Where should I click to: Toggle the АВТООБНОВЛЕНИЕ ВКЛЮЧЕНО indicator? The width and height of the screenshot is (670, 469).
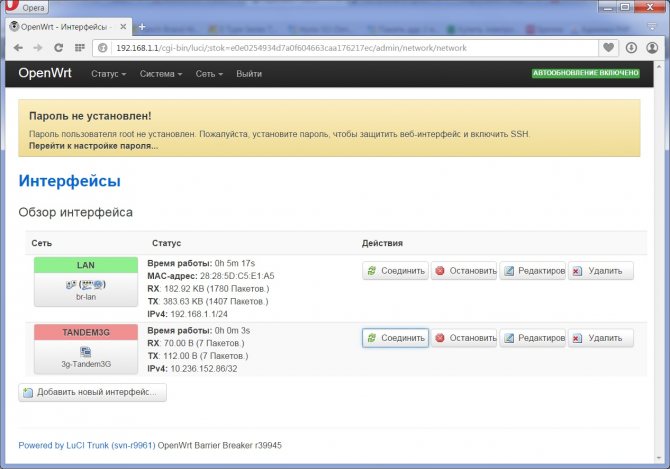coord(585,73)
